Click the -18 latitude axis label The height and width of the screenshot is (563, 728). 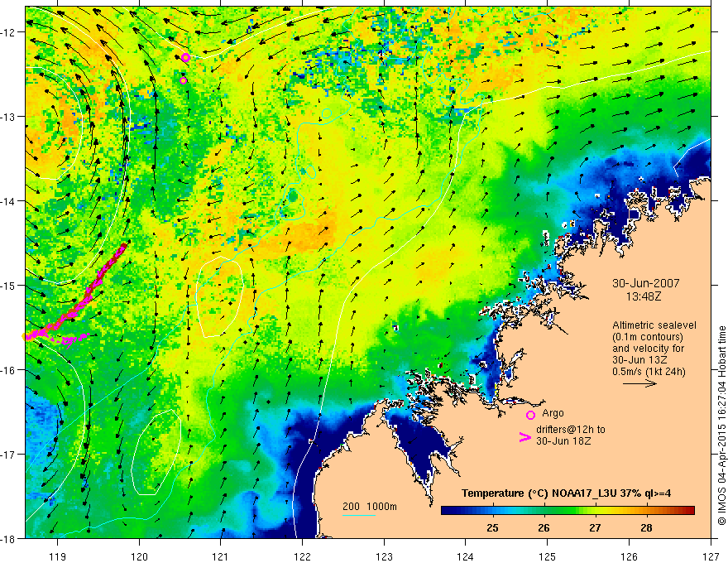pyautogui.click(x=10, y=538)
